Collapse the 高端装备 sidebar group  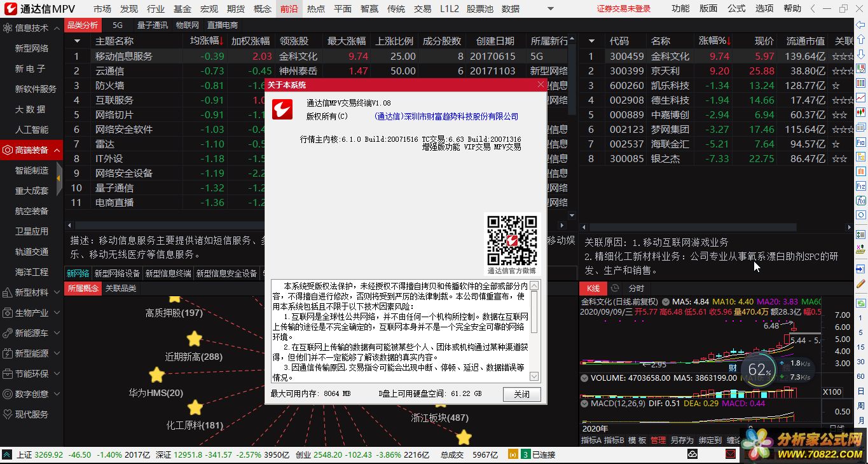[x=56, y=150]
